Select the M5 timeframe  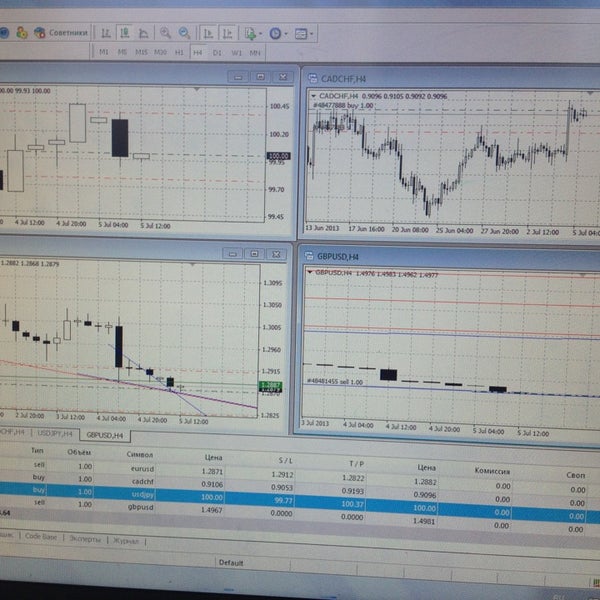click(x=122, y=52)
